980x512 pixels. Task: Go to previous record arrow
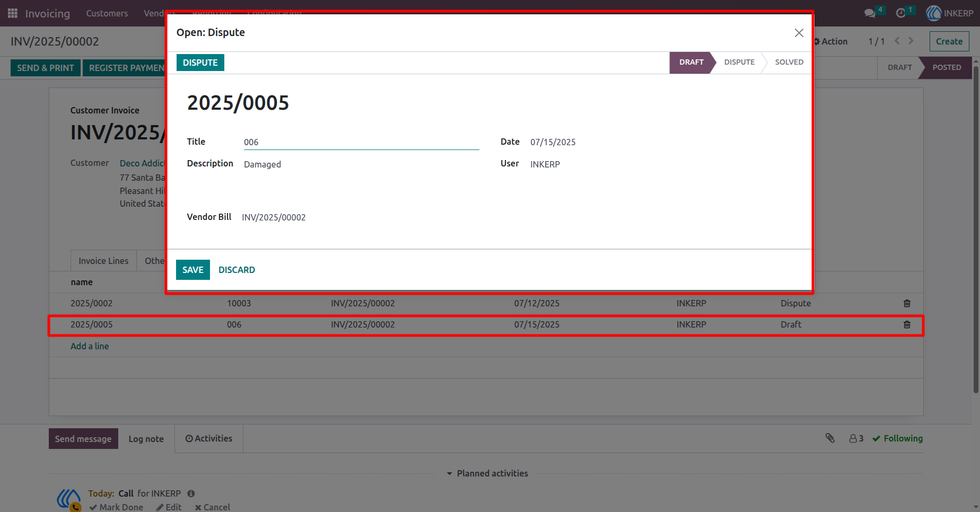pyautogui.click(x=897, y=41)
